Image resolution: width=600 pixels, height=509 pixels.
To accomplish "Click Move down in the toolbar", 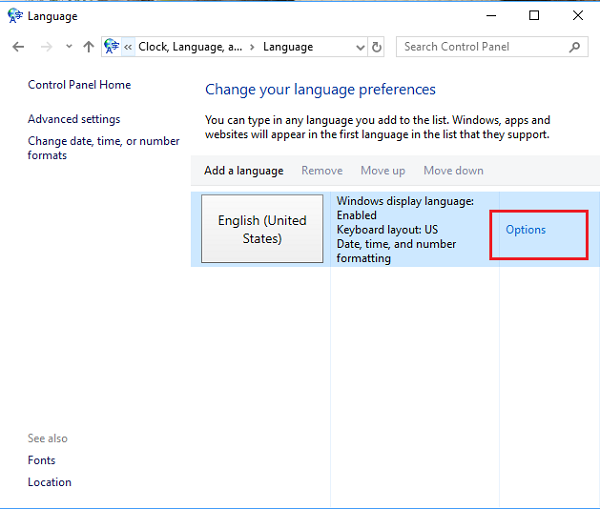I will click(x=453, y=171).
